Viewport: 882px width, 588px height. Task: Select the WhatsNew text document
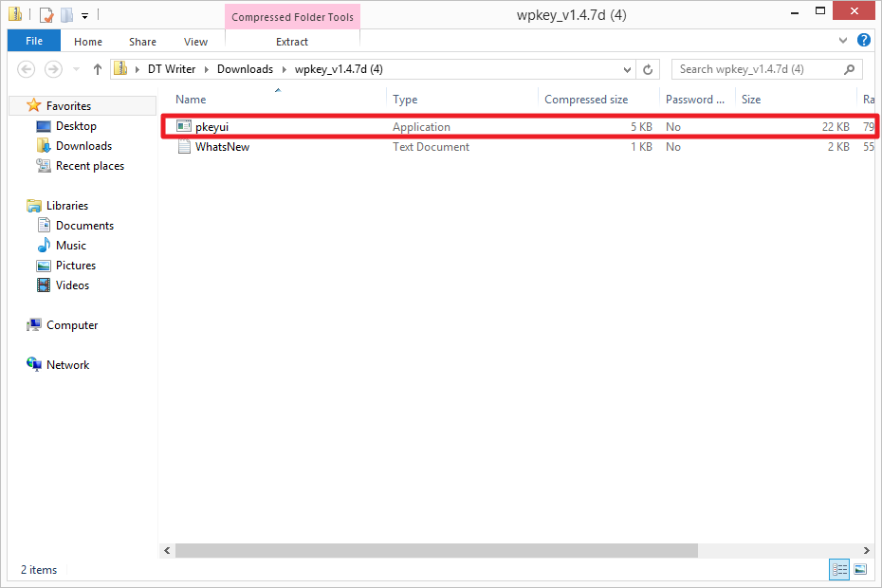click(222, 147)
